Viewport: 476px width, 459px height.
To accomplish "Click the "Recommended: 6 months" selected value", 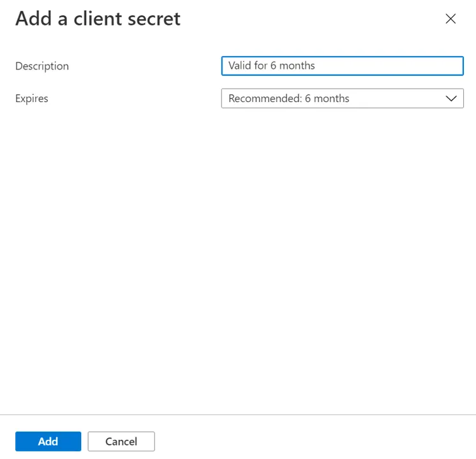I will tap(288, 98).
